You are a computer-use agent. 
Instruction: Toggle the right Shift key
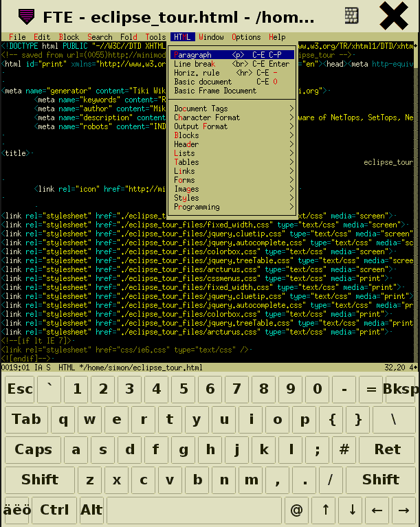(x=381, y=480)
